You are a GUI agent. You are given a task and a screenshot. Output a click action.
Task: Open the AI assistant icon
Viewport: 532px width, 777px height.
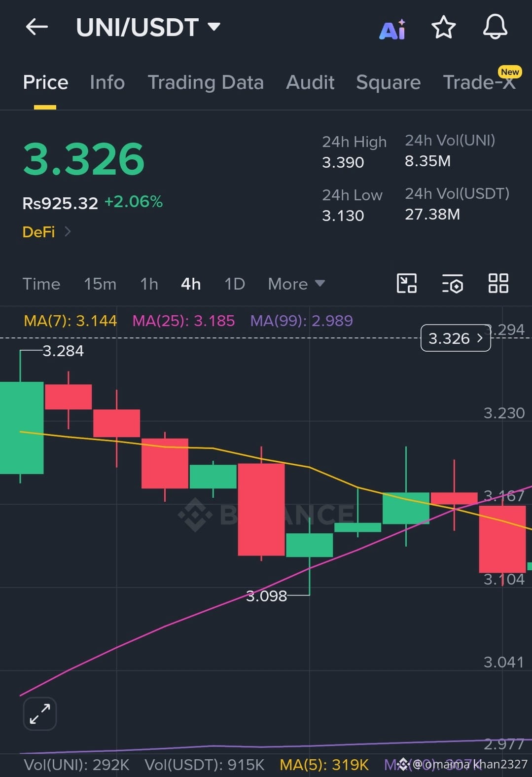coord(392,29)
